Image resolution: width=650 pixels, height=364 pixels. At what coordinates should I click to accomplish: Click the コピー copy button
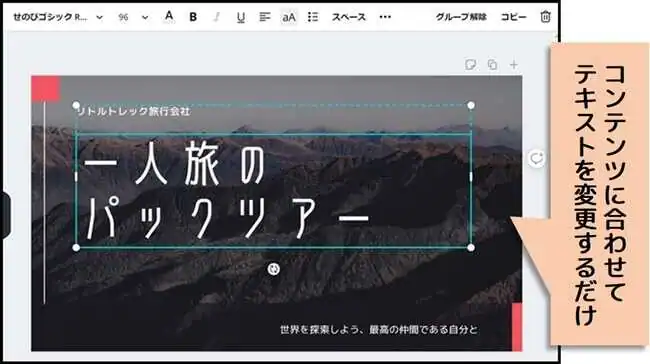coord(514,17)
